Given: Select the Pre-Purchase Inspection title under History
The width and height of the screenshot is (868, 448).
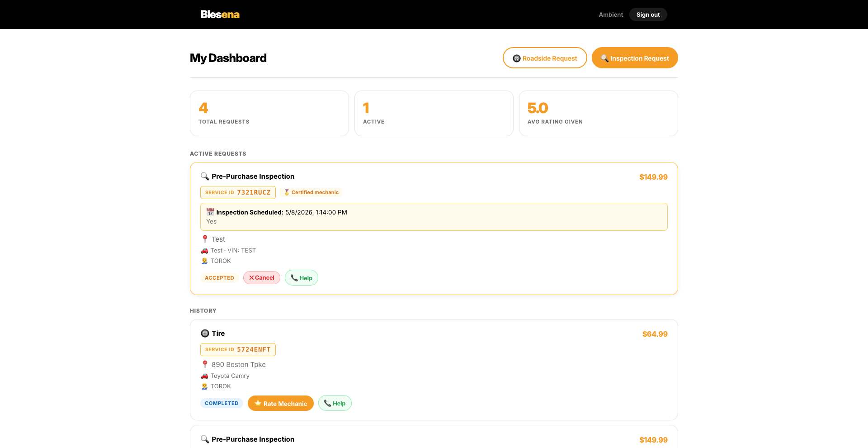Looking at the screenshot, I should click(x=253, y=439).
